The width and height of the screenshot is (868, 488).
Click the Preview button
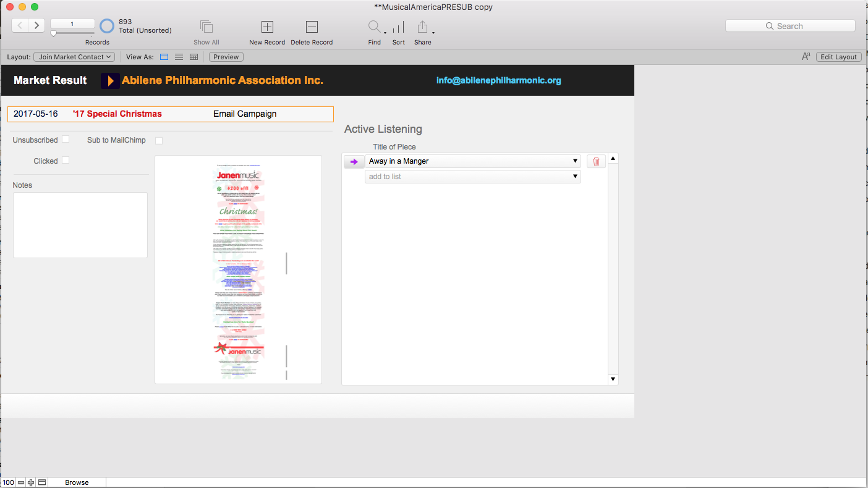pyautogui.click(x=226, y=57)
